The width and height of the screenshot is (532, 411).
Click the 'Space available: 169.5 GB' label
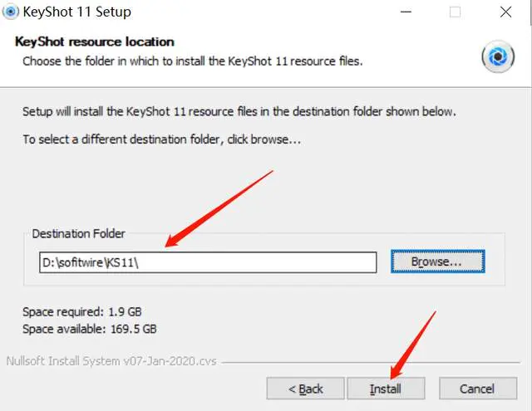point(89,329)
